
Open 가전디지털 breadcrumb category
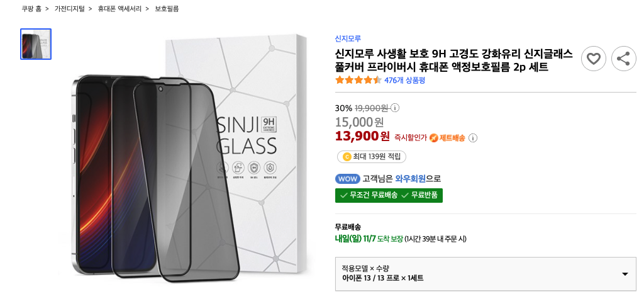pos(69,9)
